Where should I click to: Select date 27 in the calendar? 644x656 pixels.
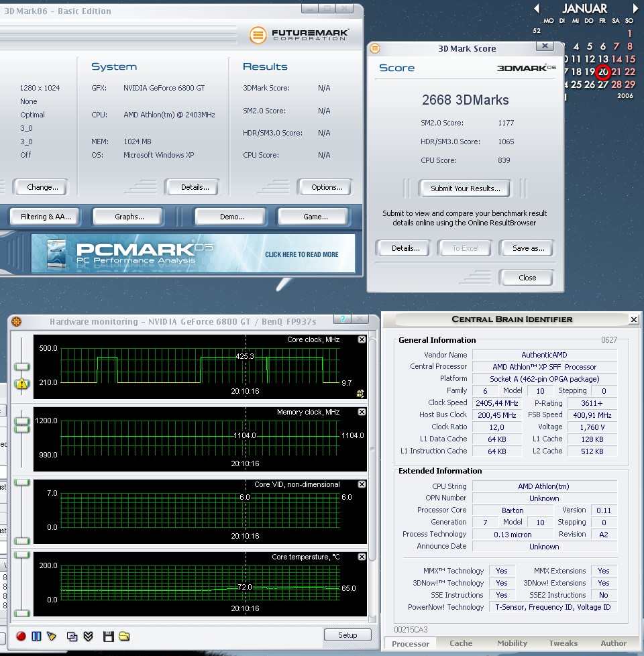(x=603, y=85)
